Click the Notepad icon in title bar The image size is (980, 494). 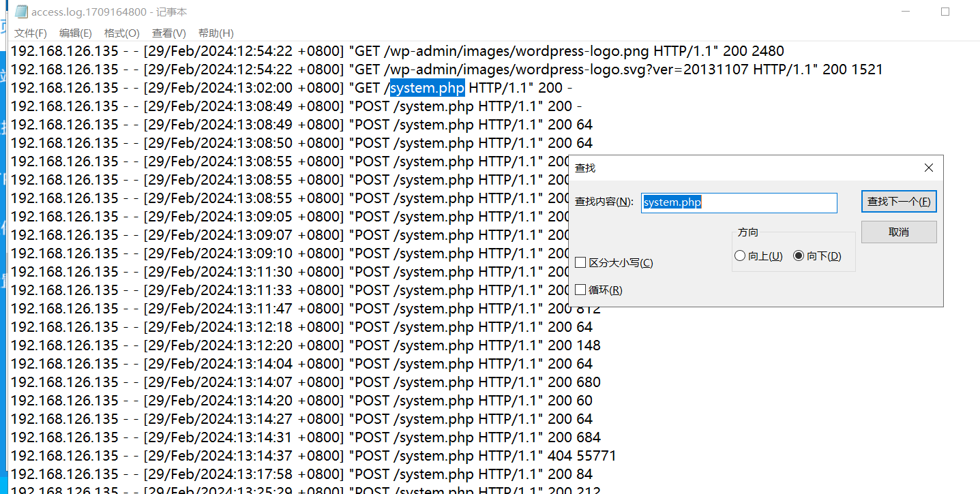click(21, 12)
